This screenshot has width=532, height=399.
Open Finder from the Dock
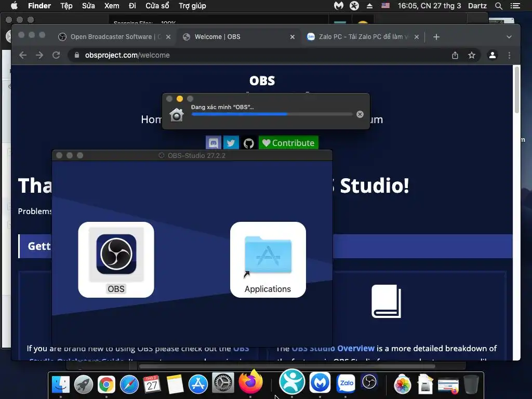coord(61,384)
